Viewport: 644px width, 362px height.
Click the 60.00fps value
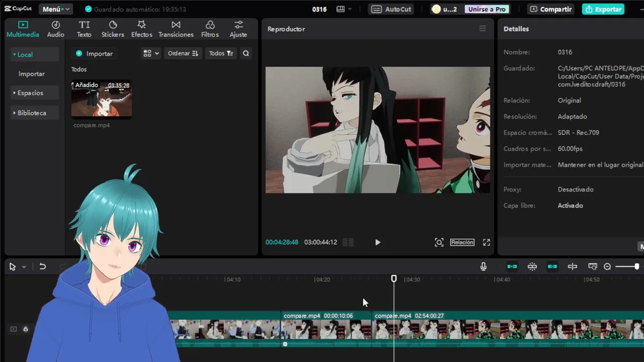570,148
